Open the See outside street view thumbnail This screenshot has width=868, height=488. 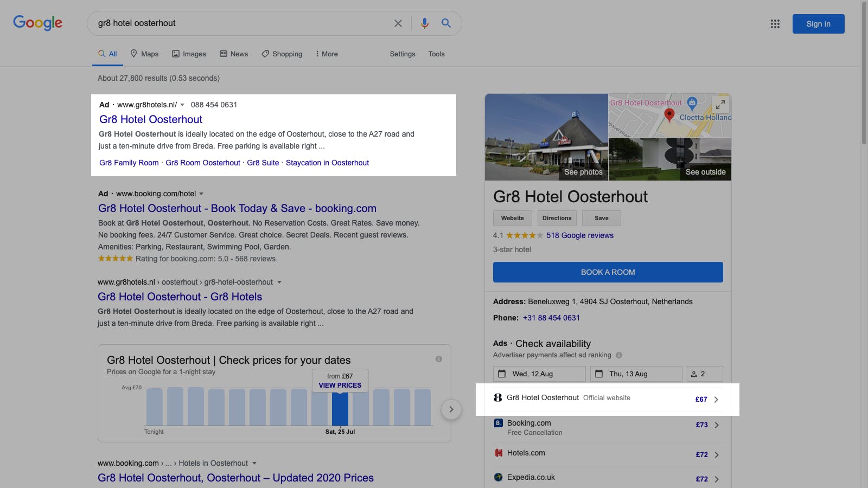tap(670, 159)
